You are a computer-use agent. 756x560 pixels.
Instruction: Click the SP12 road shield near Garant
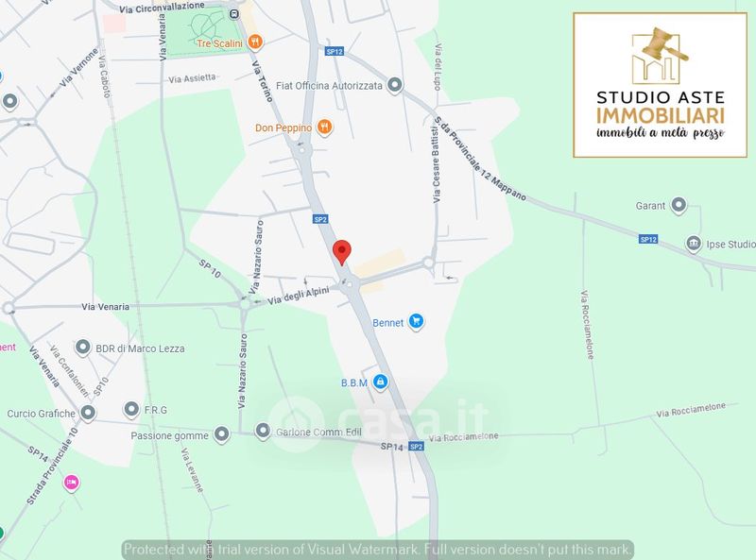[x=648, y=239]
